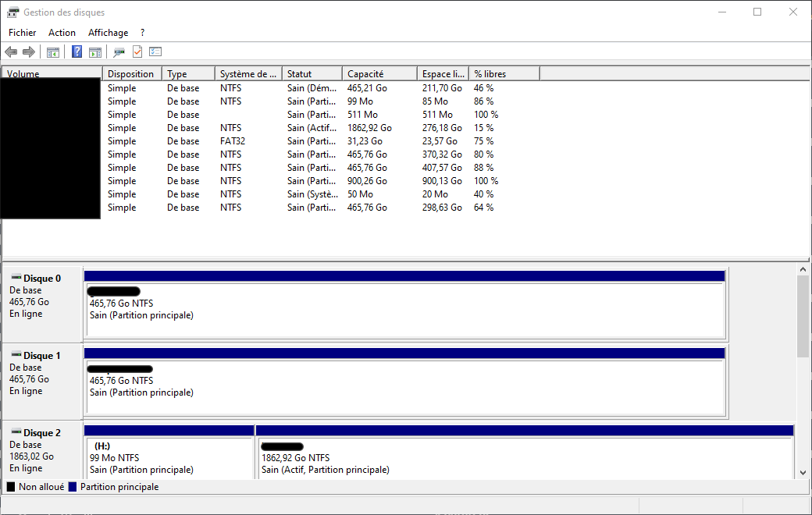
Task: Click the '% libres' column header
Action: [x=504, y=74]
